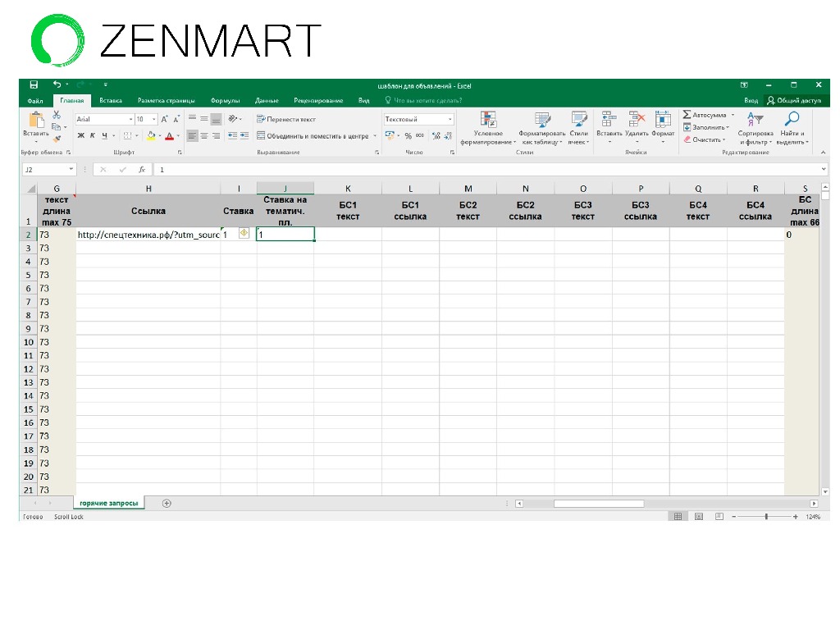Toggle bottom vertical alignment

point(216,119)
